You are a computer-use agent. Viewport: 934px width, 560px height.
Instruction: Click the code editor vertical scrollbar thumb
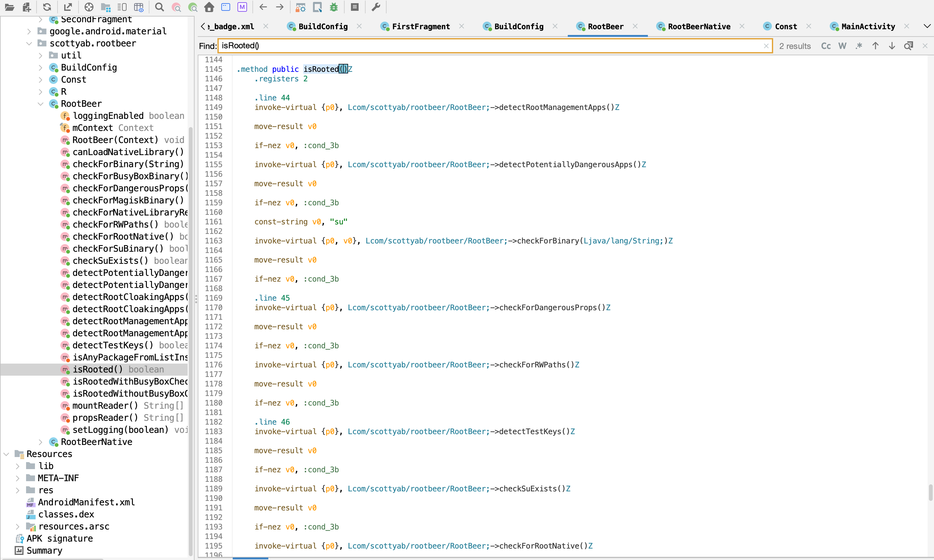click(930, 492)
